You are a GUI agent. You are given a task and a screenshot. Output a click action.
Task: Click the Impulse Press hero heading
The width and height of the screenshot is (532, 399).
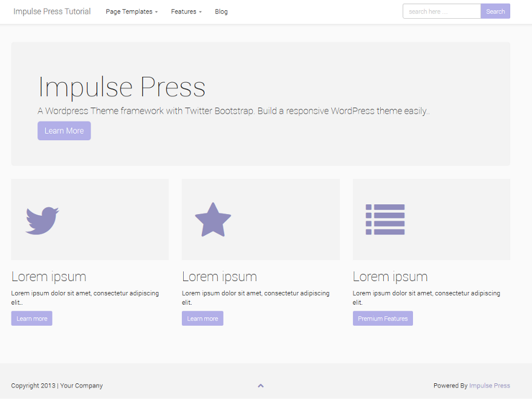point(122,87)
